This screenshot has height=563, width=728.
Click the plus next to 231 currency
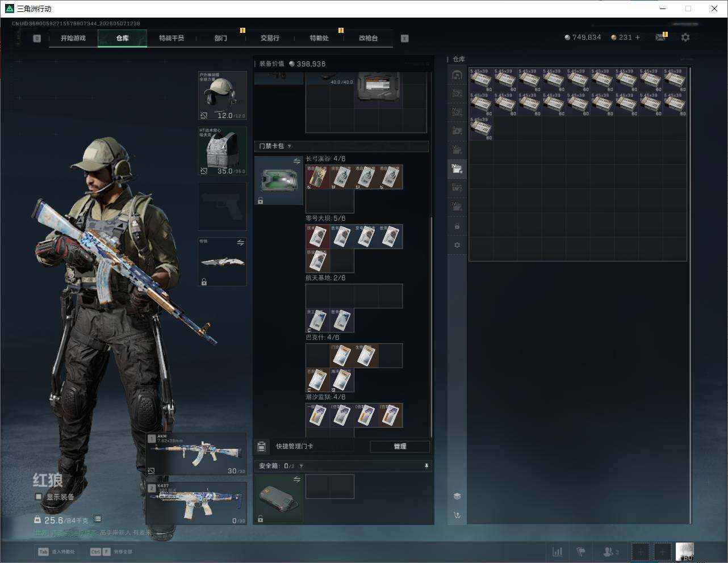coord(638,37)
